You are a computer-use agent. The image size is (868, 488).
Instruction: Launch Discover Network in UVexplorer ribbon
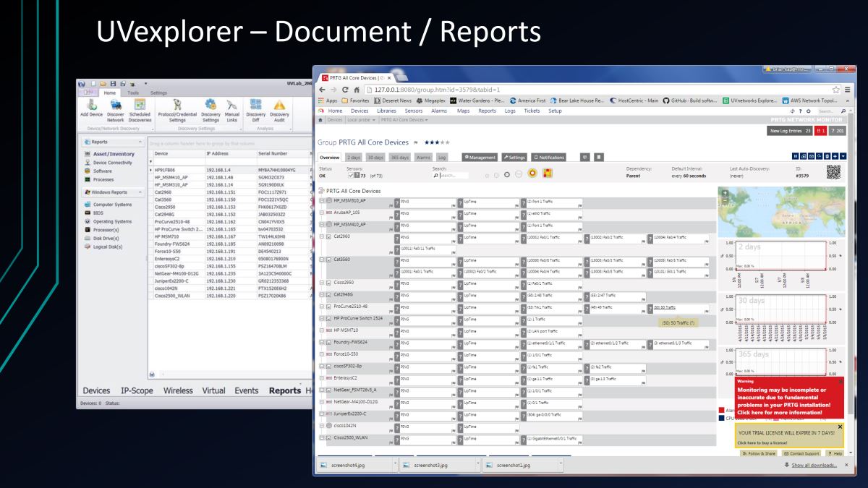pos(116,109)
